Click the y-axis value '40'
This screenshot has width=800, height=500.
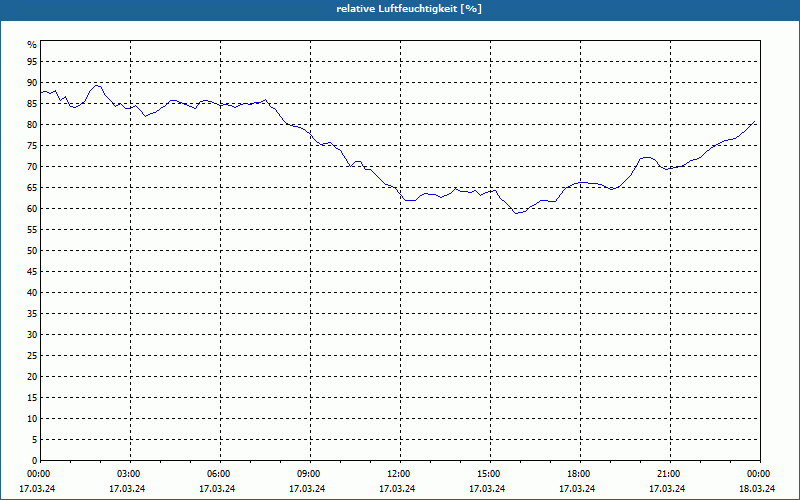pos(32,292)
